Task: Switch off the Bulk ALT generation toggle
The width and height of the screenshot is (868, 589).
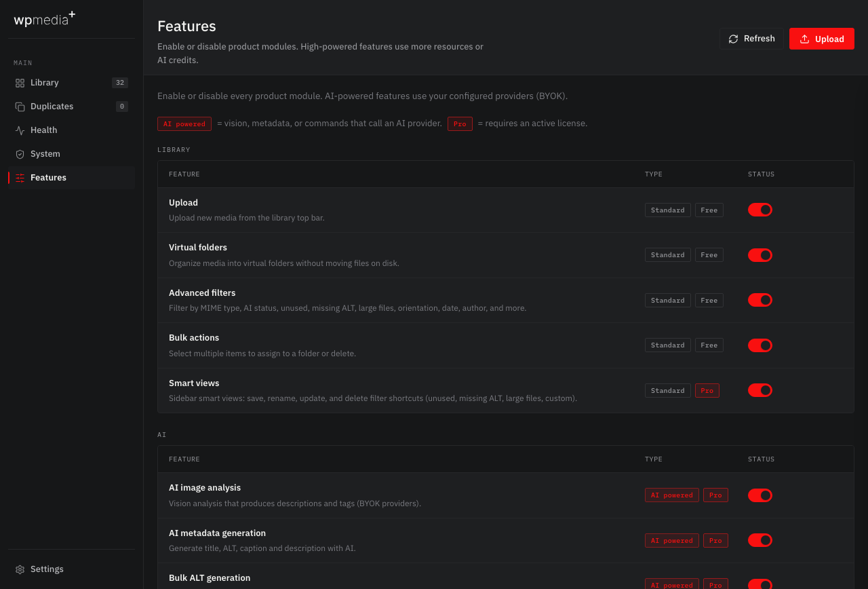Action: [760, 584]
